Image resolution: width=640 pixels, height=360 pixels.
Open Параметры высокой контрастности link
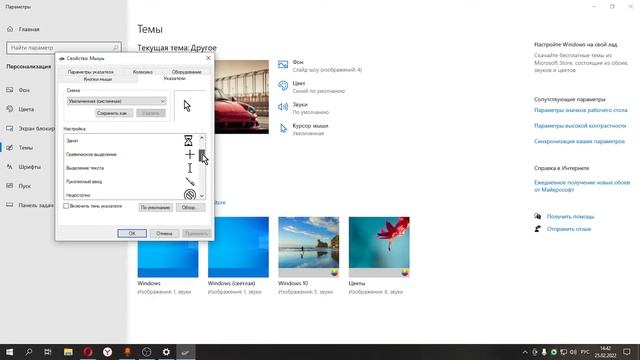point(580,126)
